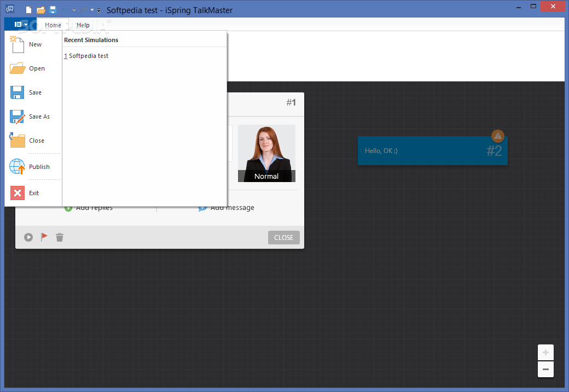Click the New document quick access icon
This screenshot has height=392, width=569.
[x=28, y=10]
